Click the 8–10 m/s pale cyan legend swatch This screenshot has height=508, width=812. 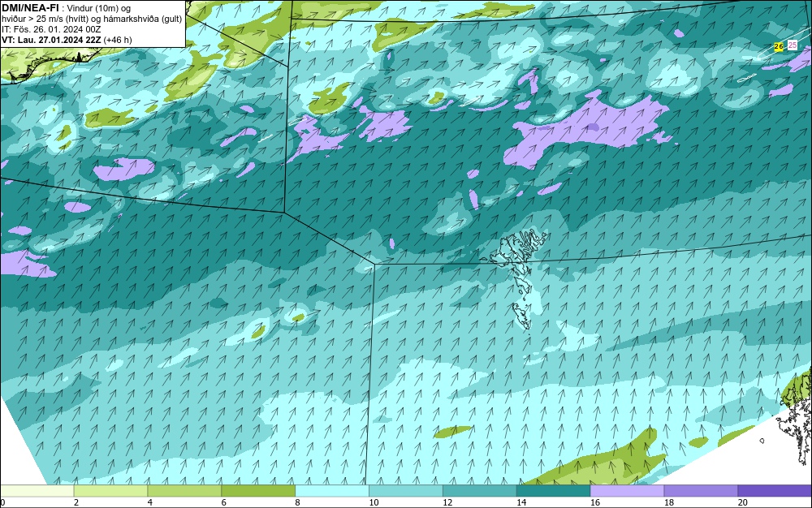coord(332,490)
